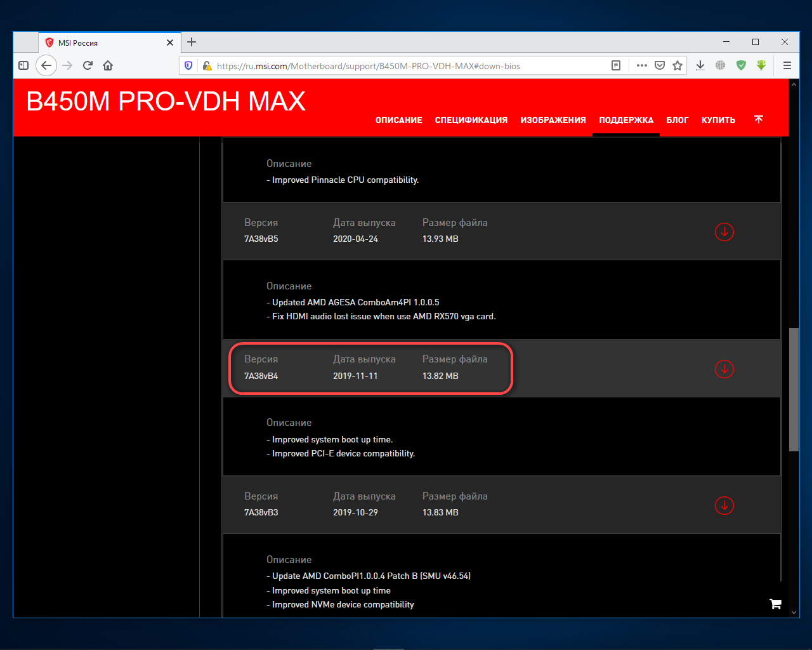Go back to the previous page
The height and width of the screenshot is (650, 812).
pyautogui.click(x=46, y=65)
